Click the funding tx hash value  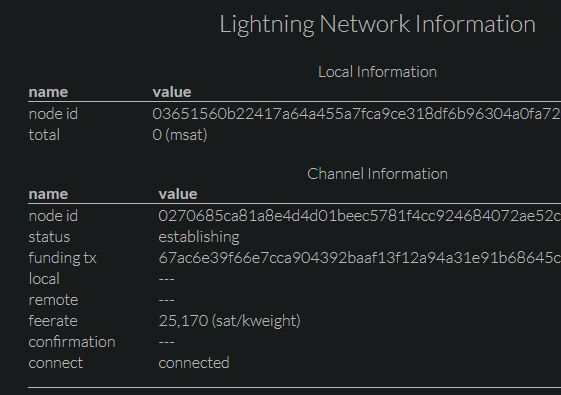pos(360,258)
